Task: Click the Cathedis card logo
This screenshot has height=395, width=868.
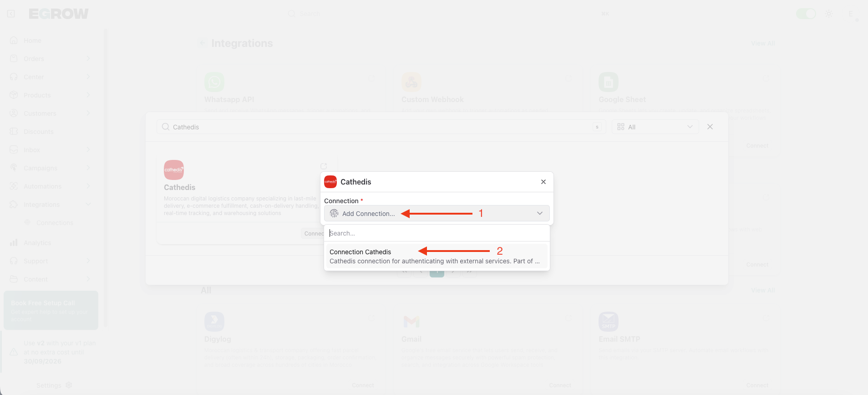Action: click(x=174, y=170)
